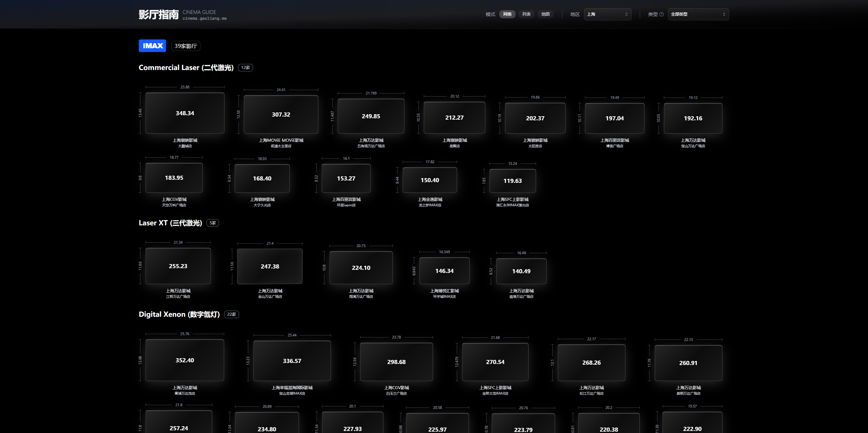
Task: Switch to 列表 list mode
Action: point(526,14)
